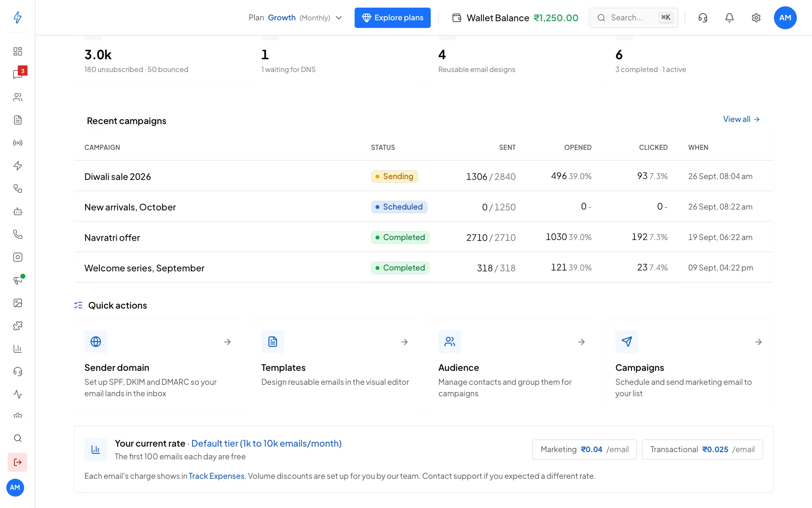Click the OPENED column header
This screenshot has height=508, width=812.
click(x=578, y=147)
